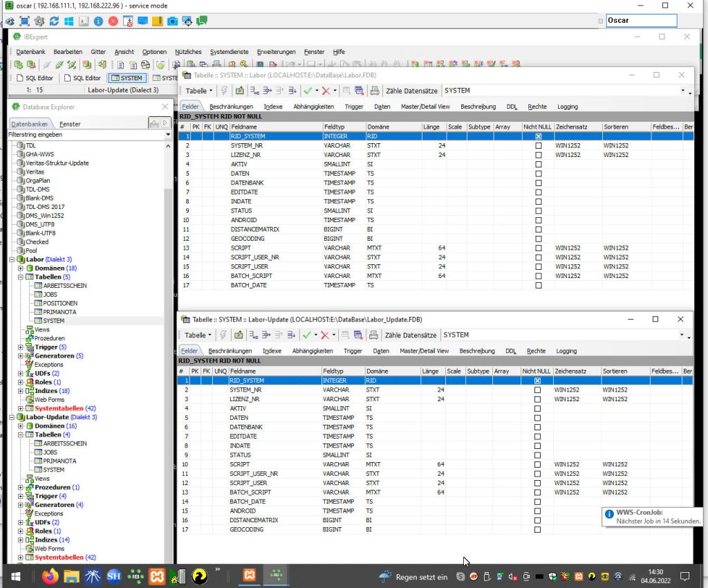Toggle Nicht NULL for AKTIV in Labor table
708x588 pixels.
coord(538,165)
